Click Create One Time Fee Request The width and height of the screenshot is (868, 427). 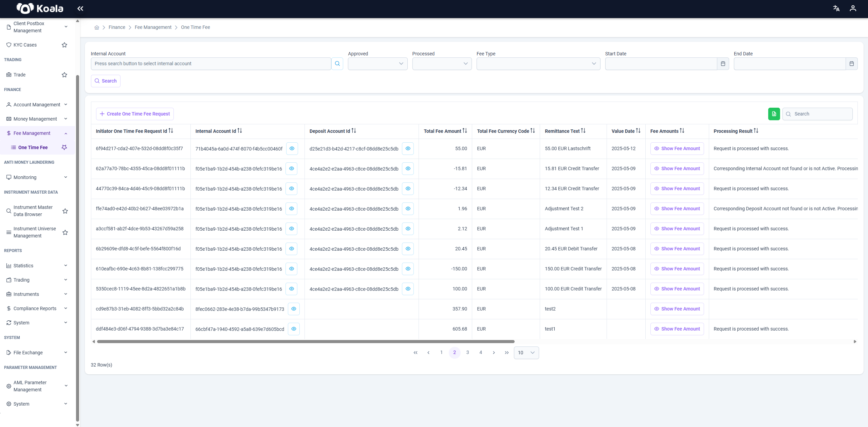pyautogui.click(x=135, y=114)
